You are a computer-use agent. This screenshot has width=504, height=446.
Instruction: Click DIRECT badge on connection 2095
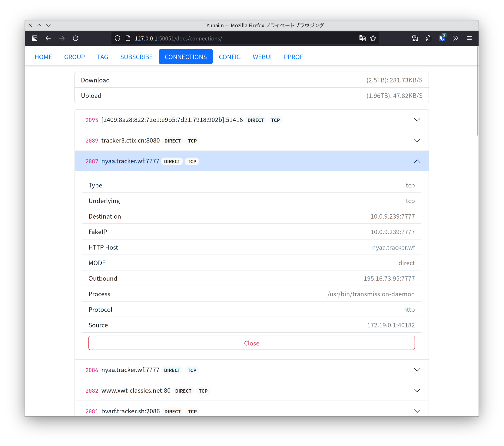255,120
